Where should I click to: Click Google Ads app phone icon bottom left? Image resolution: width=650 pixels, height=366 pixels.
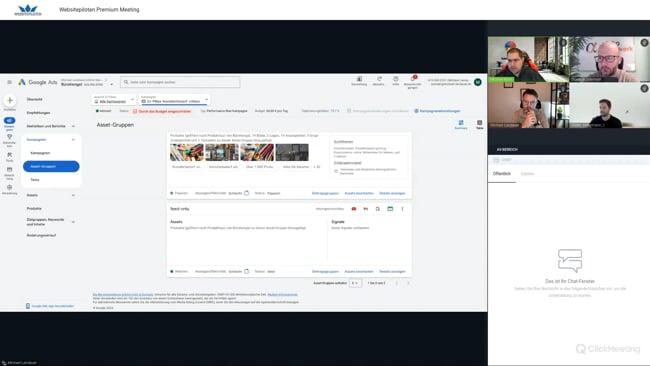click(28, 306)
